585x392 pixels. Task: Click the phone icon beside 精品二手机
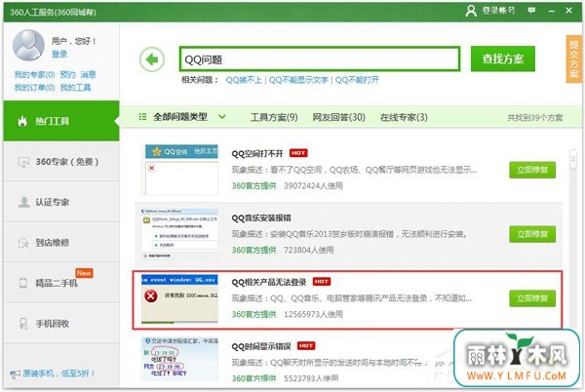coord(23,283)
